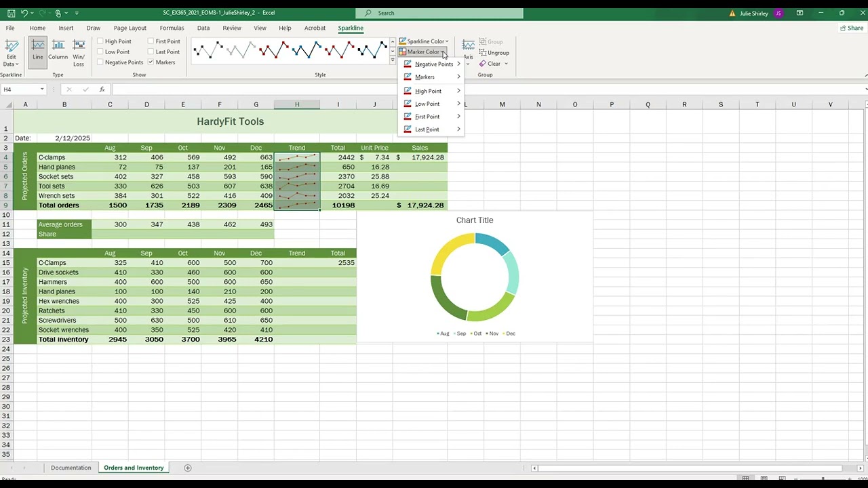
Task: Click the Search box in title bar
Action: point(440,13)
